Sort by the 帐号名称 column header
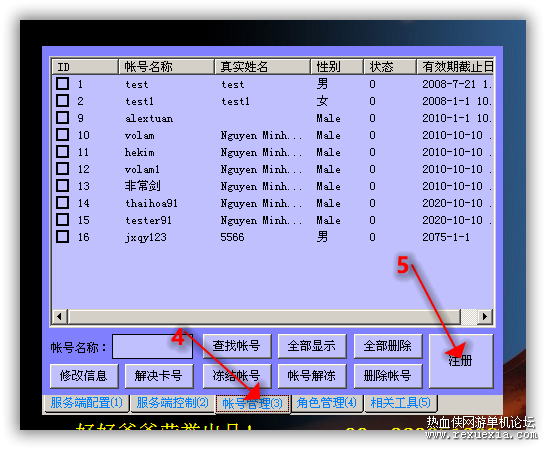Image resolution: width=546 pixels, height=450 pixels. point(166,67)
